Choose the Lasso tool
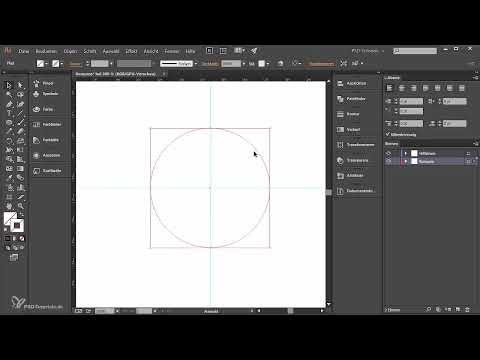Screen dimensions: 480x360 [20, 95]
